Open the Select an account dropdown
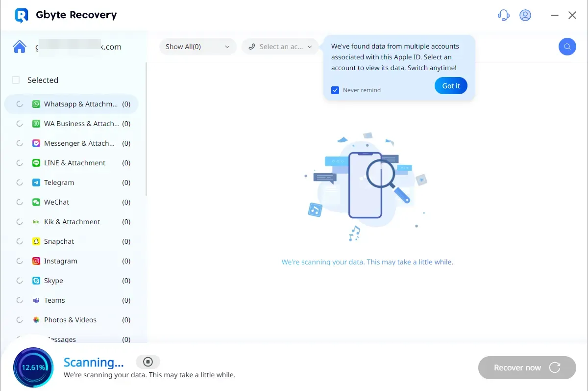Viewport: 588px width, 391px height. (280, 47)
